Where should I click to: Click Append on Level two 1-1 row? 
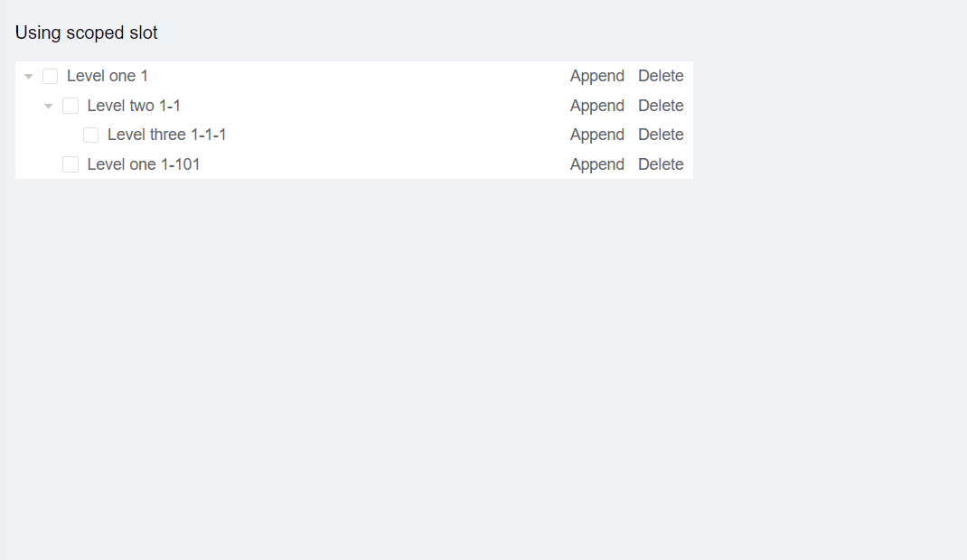[596, 106]
